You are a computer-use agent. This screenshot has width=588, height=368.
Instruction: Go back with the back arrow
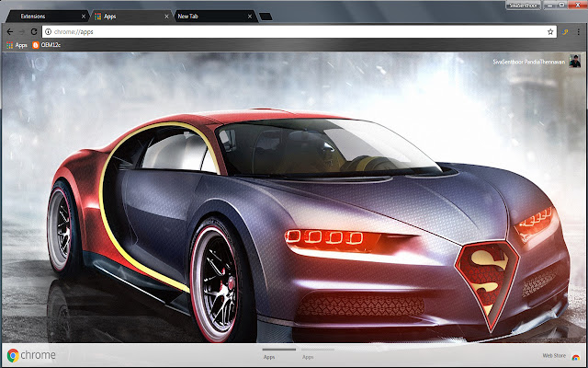[x=10, y=32]
